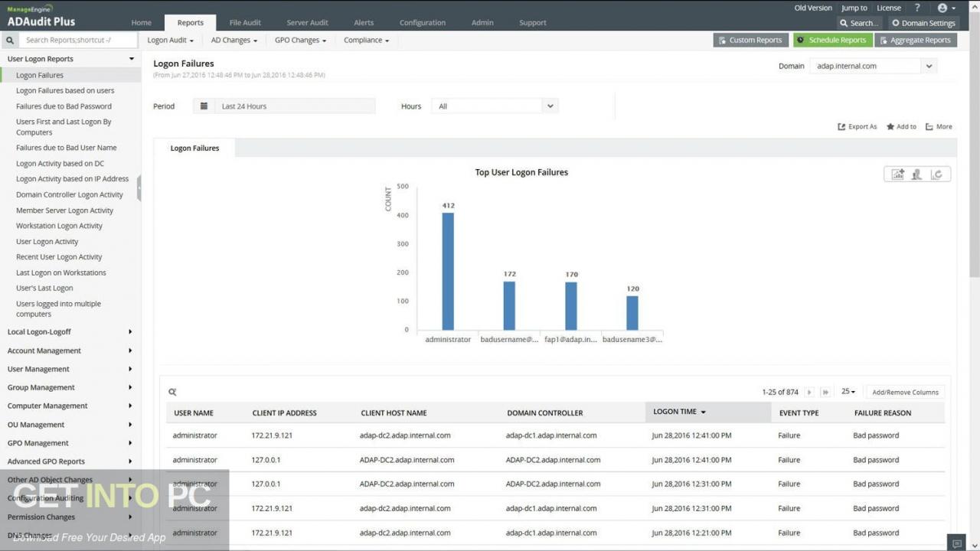
Task: Open the Compliance dropdown menu
Action: (x=367, y=40)
